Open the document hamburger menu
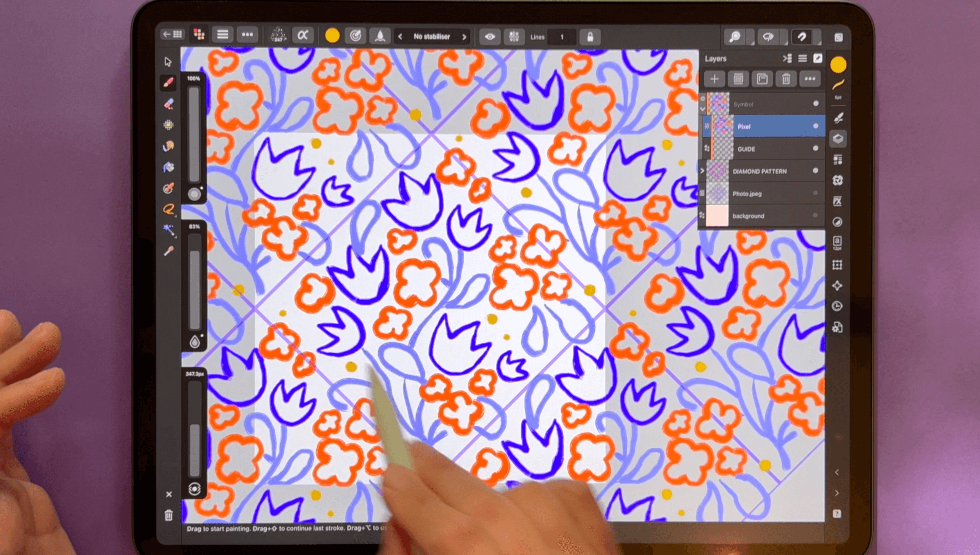The height and width of the screenshot is (555, 980). point(223,35)
